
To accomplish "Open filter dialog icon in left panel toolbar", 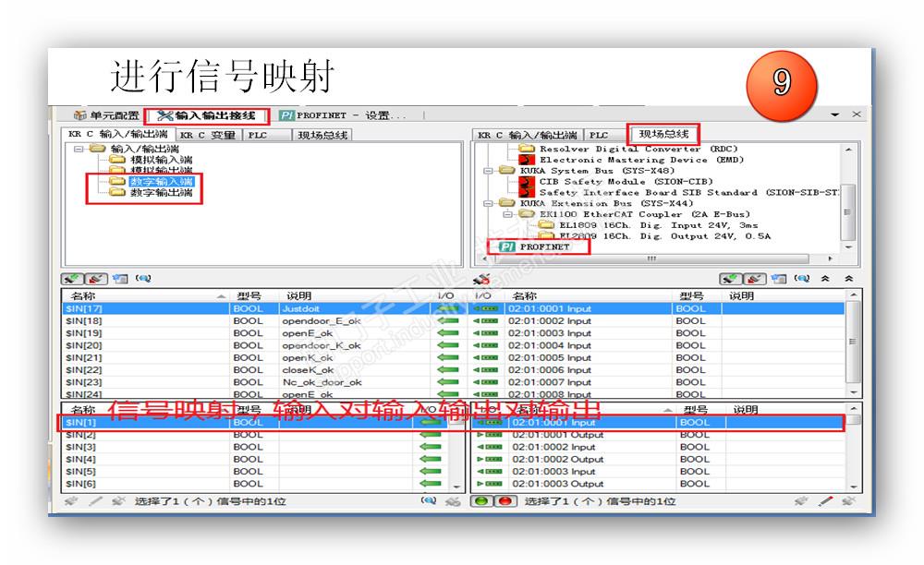I will tap(120, 279).
